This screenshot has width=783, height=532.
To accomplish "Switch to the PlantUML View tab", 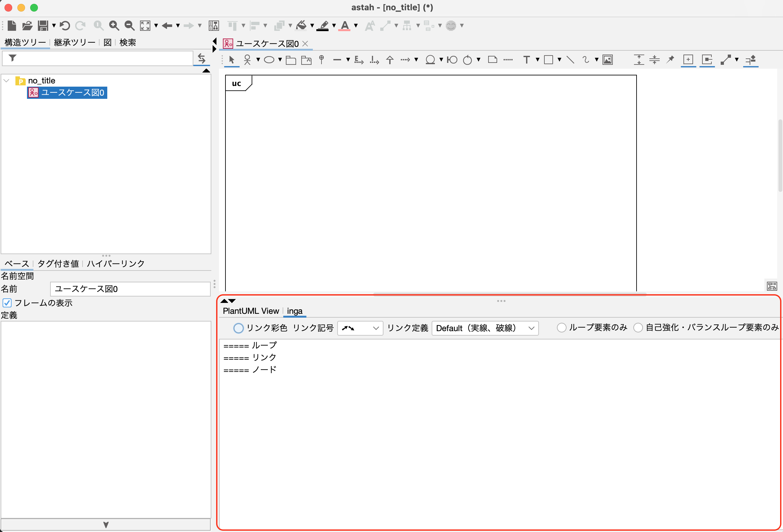I will (x=251, y=311).
